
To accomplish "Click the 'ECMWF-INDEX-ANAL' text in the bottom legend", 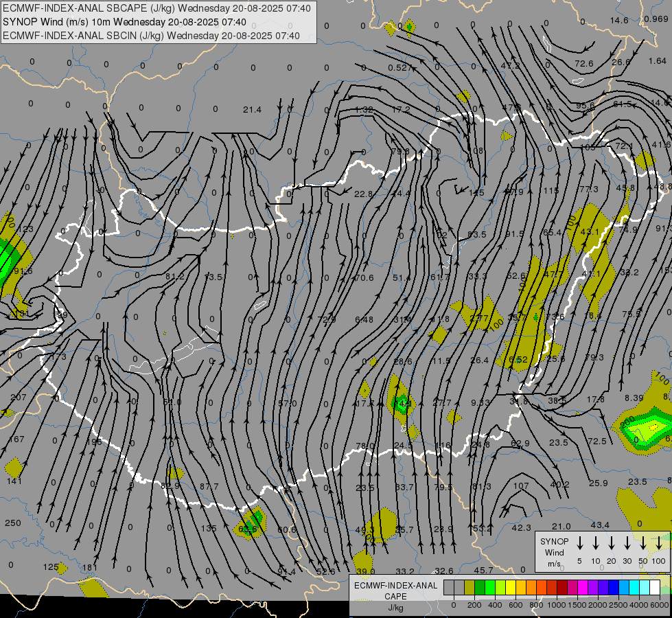I will point(395,586).
